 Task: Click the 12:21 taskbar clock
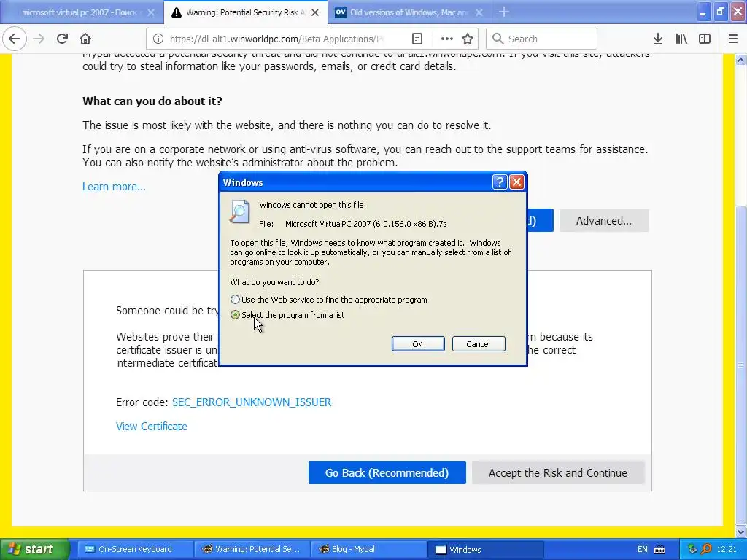point(727,550)
